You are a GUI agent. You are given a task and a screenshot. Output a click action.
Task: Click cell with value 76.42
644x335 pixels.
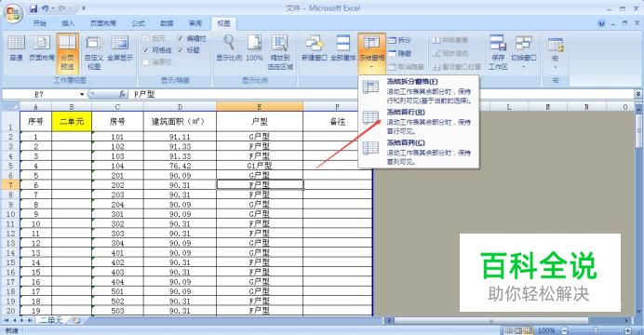click(x=180, y=166)
